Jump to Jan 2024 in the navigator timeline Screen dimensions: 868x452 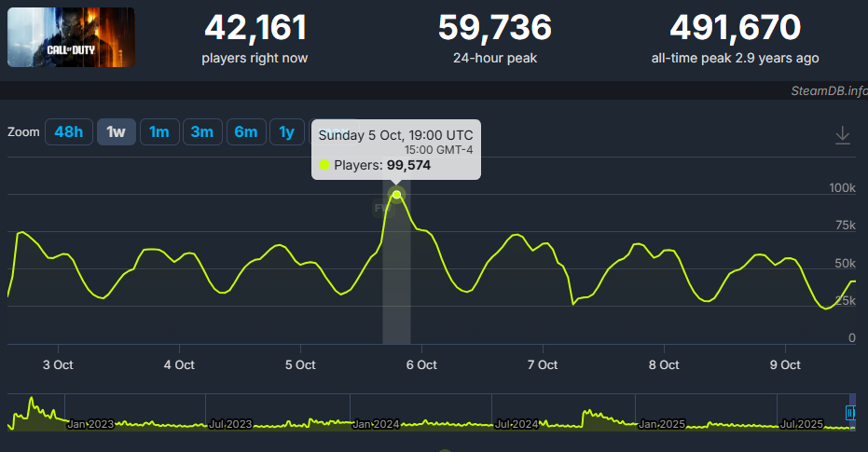tap(376, 424)
